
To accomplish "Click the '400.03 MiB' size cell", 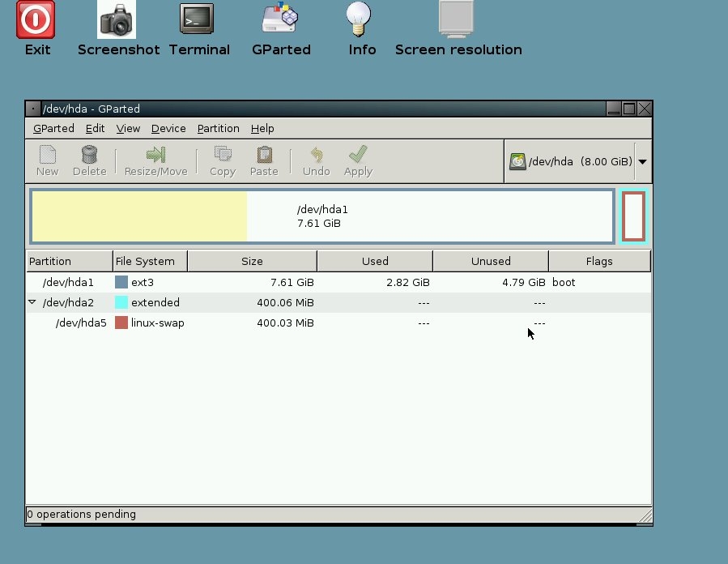I will click(x=285, y=323).
